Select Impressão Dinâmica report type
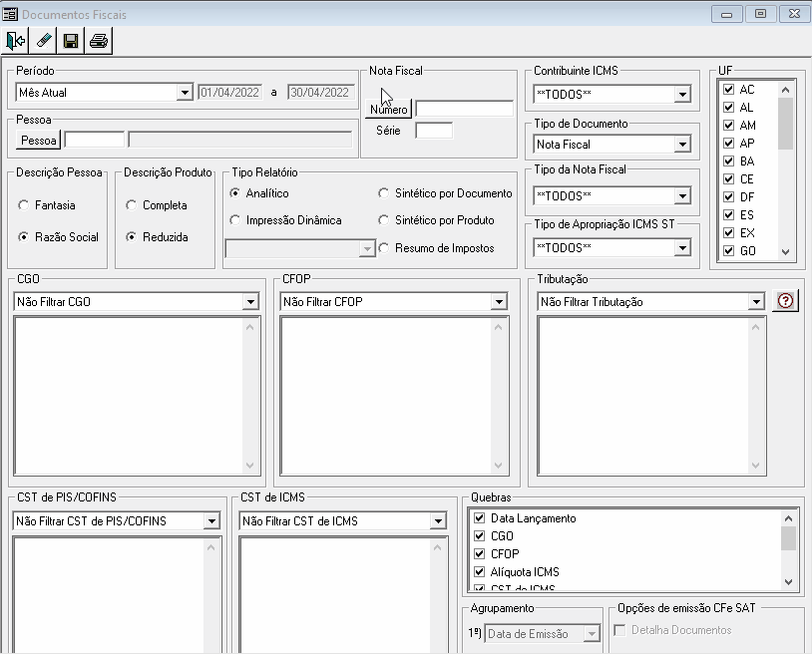Image resolution: width=812 pixels, height=654 pixels. 234,220
